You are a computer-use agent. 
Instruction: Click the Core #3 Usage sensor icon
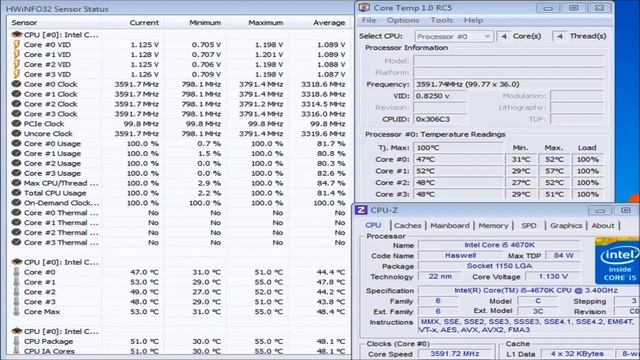tap(16, 173)
